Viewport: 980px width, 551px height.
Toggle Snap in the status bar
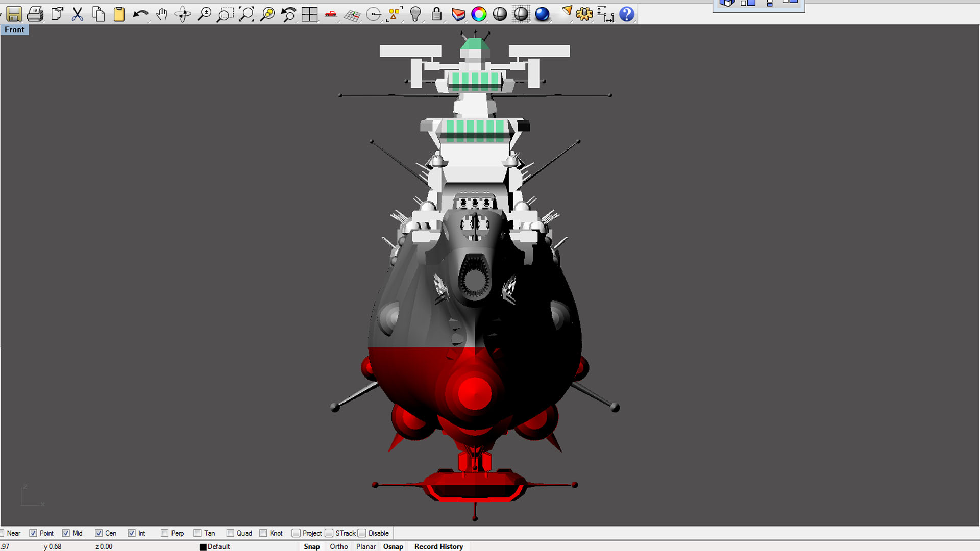tap(312, 546)
